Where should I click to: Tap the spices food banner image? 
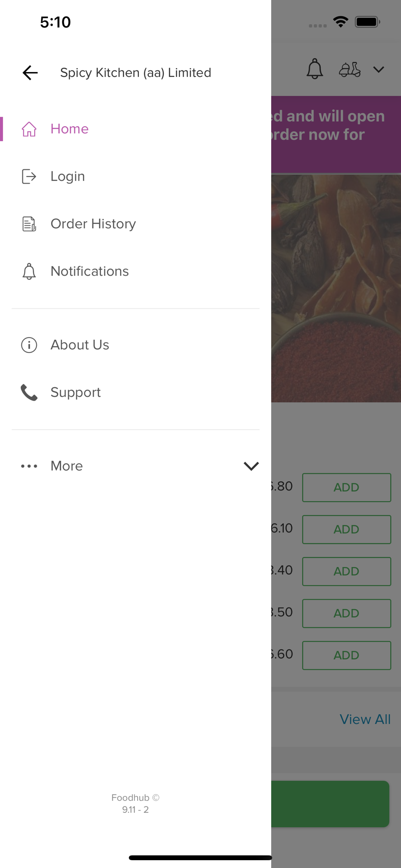pyautogui.click(x=336, y=288)
